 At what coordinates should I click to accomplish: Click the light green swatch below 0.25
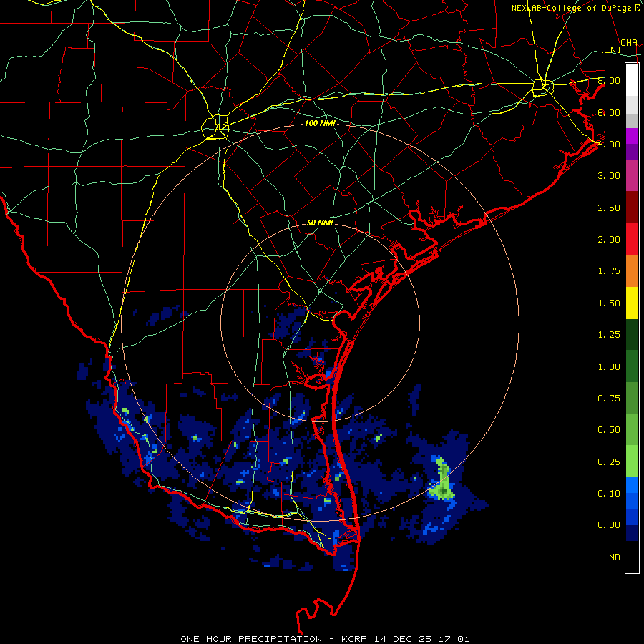(632, 462)
